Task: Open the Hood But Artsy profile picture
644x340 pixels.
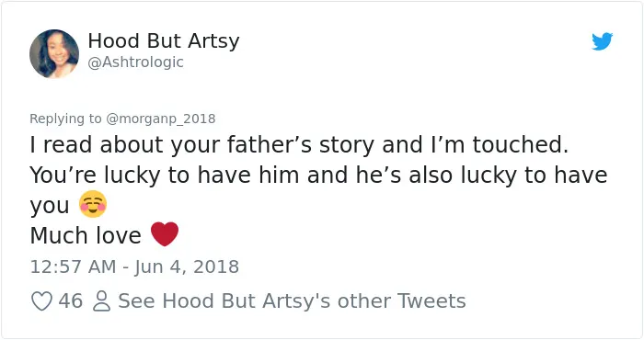Action: tap(54, 53)
